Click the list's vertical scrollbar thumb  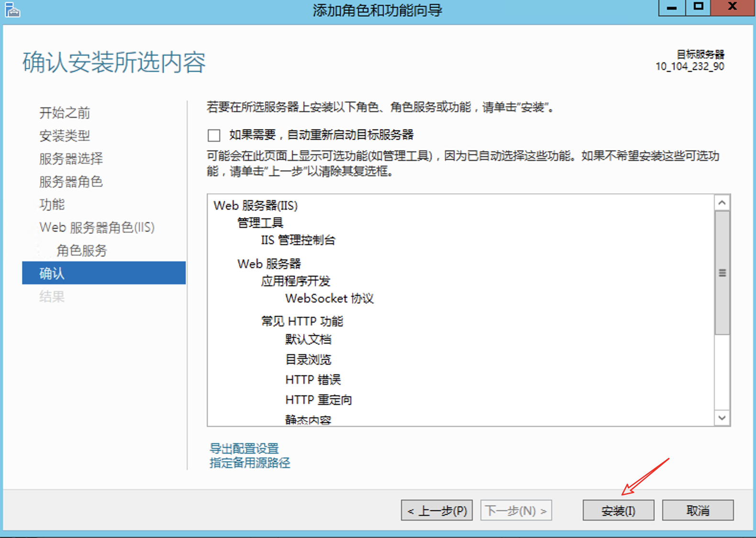(722, 273)
